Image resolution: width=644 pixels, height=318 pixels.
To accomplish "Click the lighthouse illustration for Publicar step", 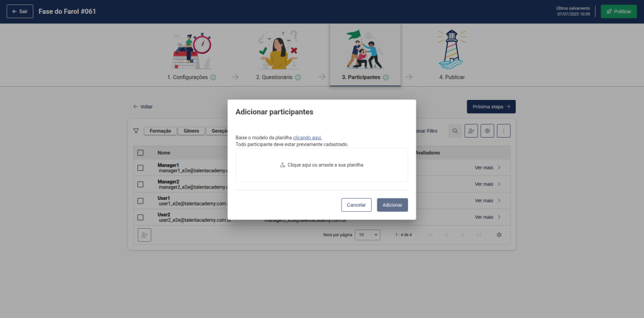I will pyautogui.click(x=452, y=49).
